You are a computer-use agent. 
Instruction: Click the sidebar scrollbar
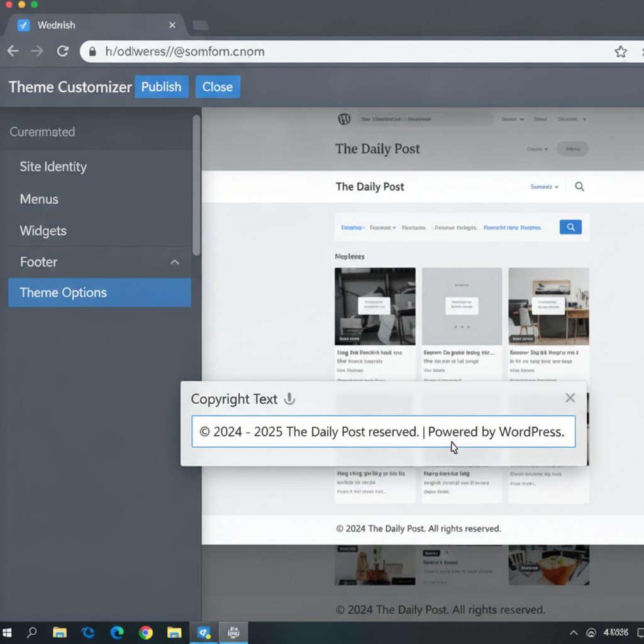coord(196,185)
